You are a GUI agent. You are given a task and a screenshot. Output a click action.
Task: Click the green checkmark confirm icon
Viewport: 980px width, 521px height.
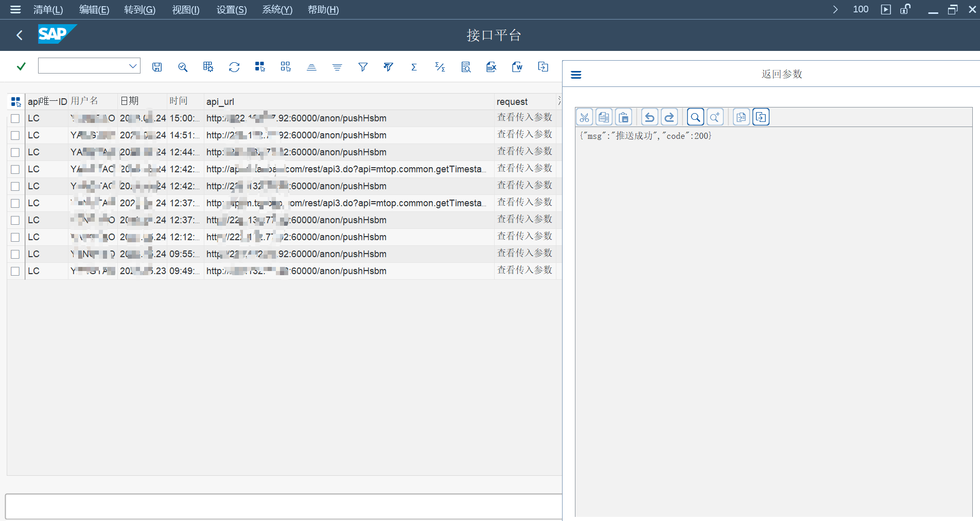click(21, 66)
